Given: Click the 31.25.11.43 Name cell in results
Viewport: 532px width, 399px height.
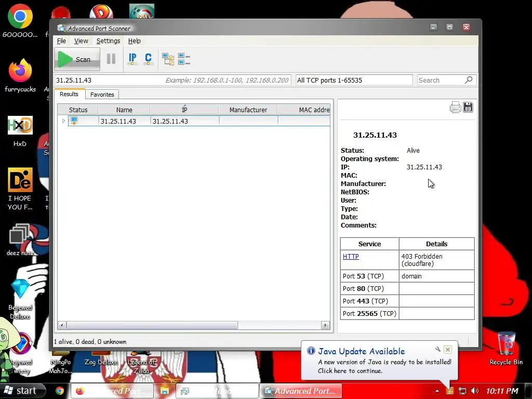Looking at the screenshot, I should (x=125, y=121).
